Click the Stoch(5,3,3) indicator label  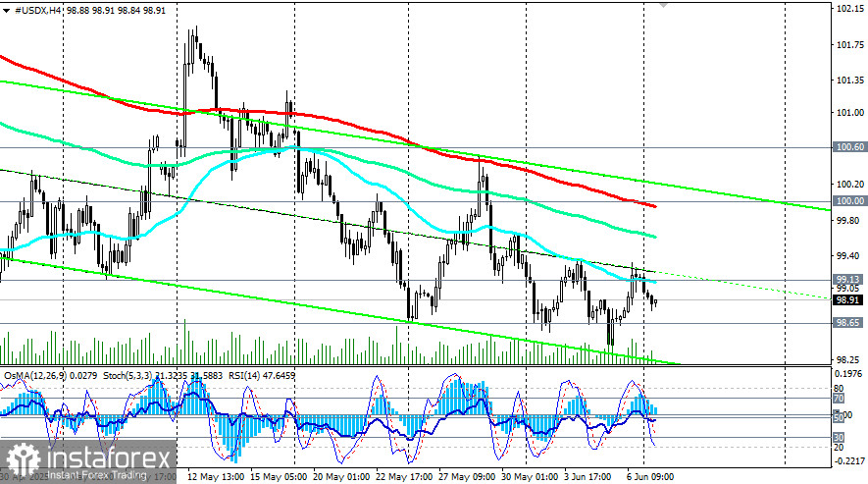[x=163, y=375]
